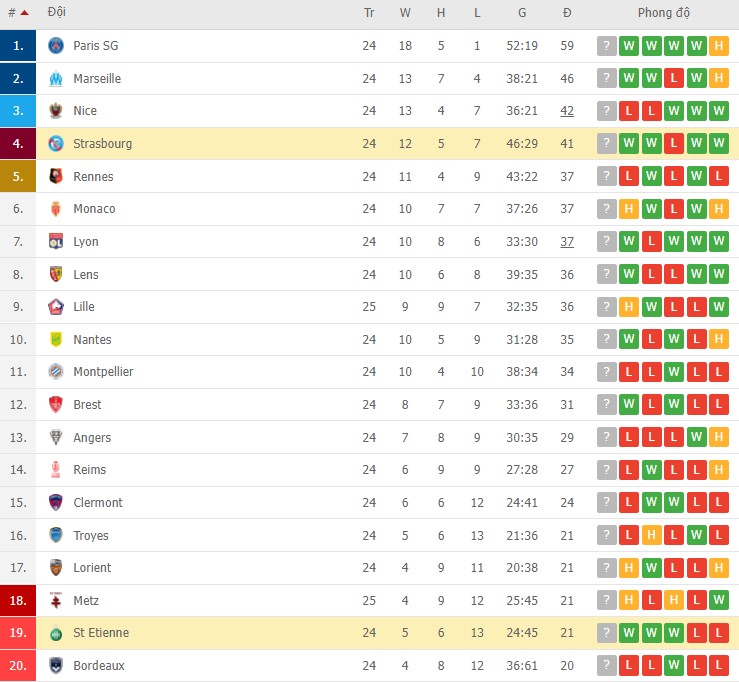Click the Rennes team logo
This screenshot has width=739, height=682.
(x=56, y=177)
